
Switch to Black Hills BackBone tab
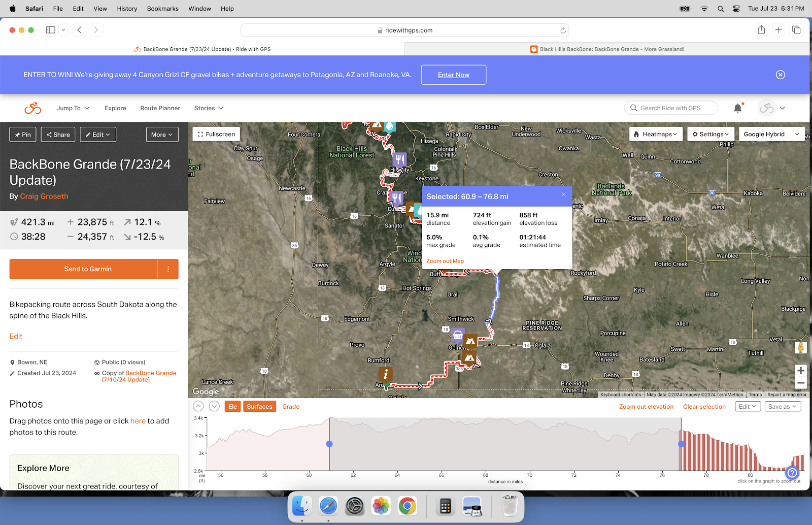607,49
